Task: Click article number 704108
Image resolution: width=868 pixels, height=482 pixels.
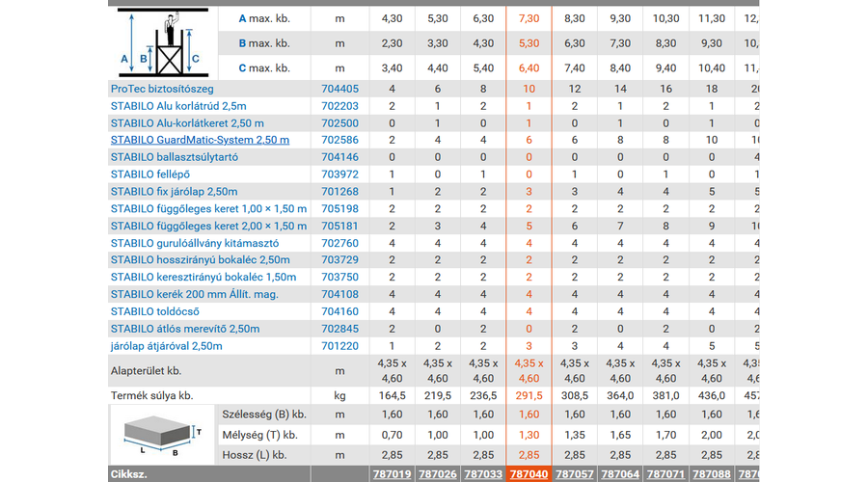Action: (339, 294)
